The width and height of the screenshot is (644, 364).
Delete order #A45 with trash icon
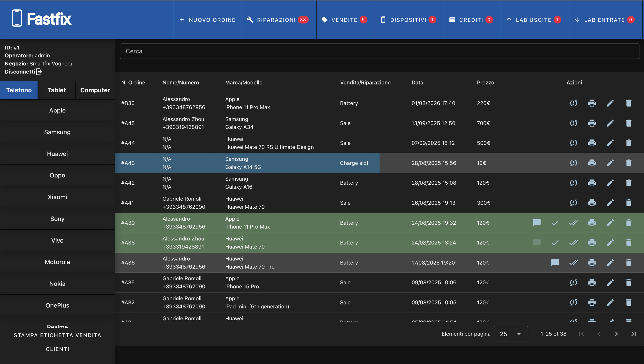click(x=629, y=123)
